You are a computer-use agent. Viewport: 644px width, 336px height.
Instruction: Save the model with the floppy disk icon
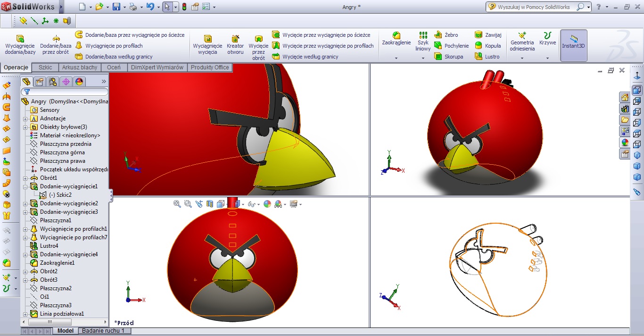coord(116,7)
